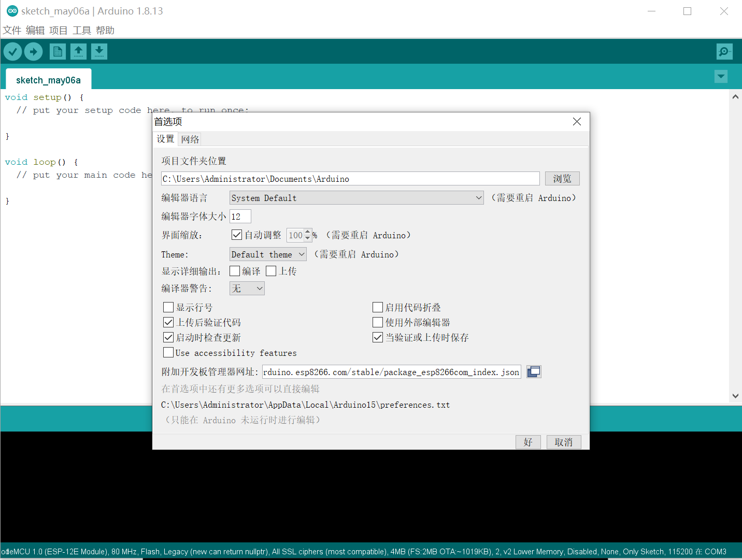Image resolution: width=742 pixels, height=560 pixels.
Task: Open the 帮助 menu
Action: tap(105, 31)
